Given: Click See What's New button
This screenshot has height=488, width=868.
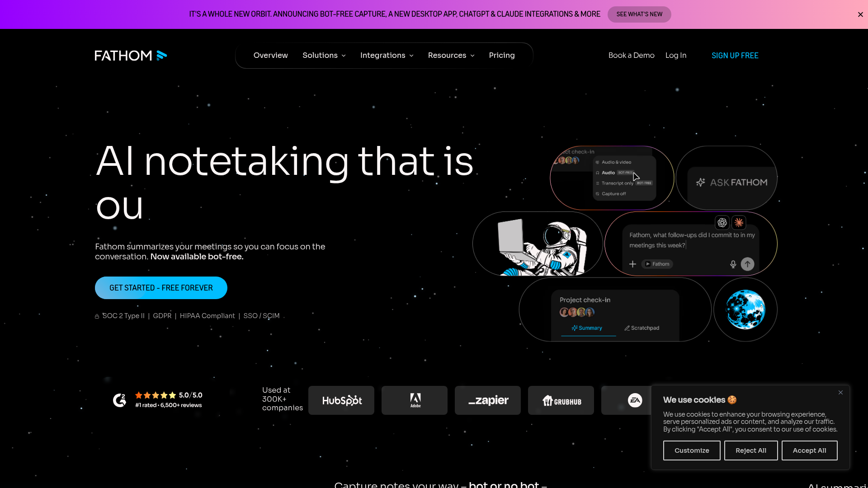Looking at the screenshot, I should pyautogui.click(x=639, y=14).
